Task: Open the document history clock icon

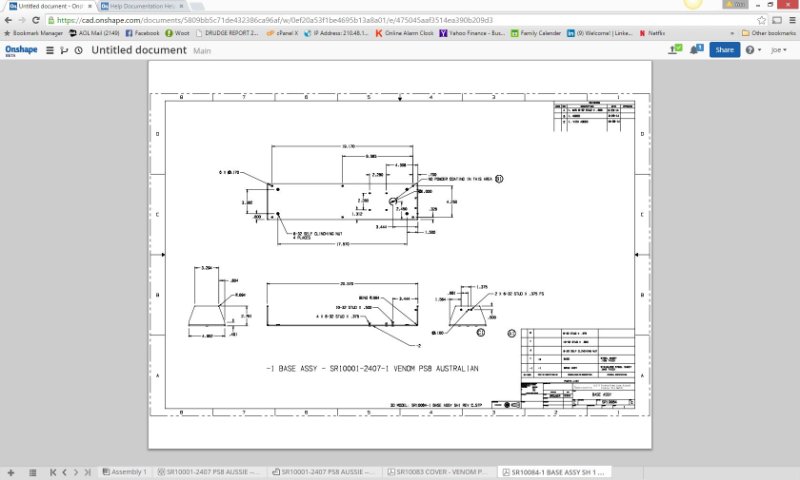Action: (x=79, y=49)
